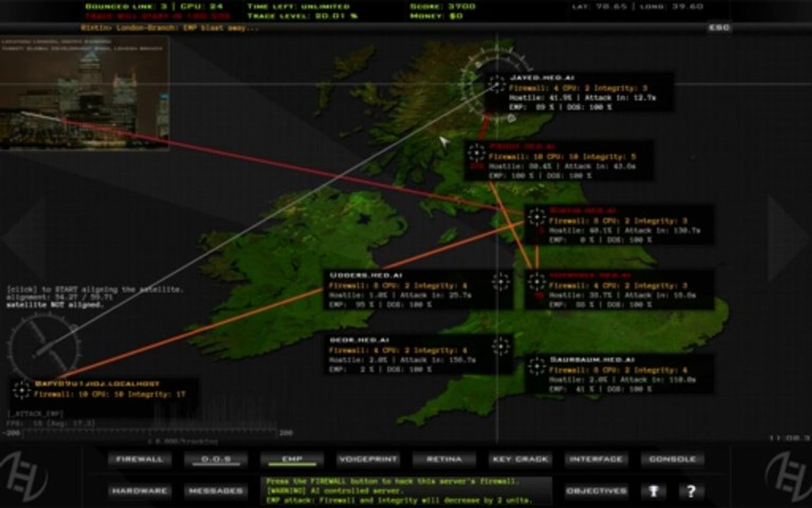
Task: Click the crosshair of the server with Attack in 130.7s
Action: pos(536,217)
